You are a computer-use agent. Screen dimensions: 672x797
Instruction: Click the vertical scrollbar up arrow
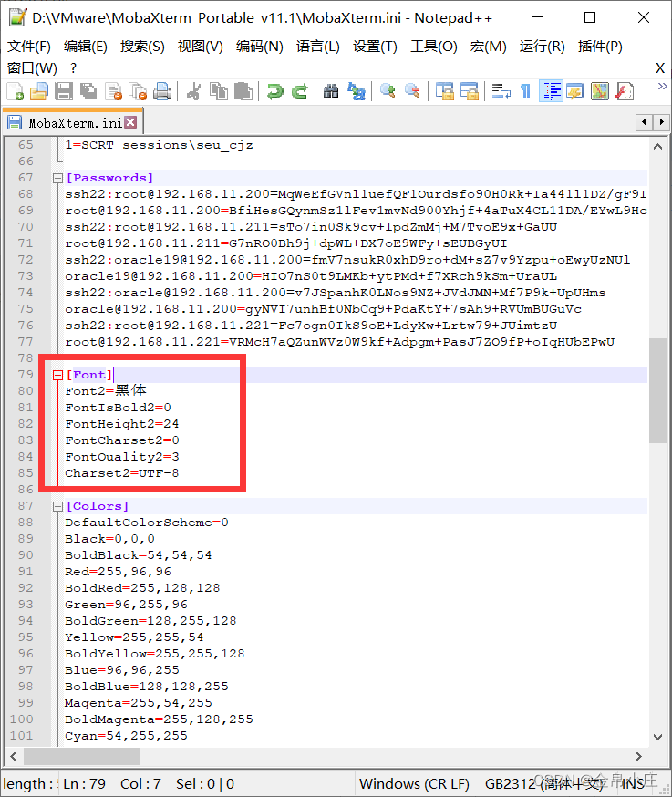point(657,147)
